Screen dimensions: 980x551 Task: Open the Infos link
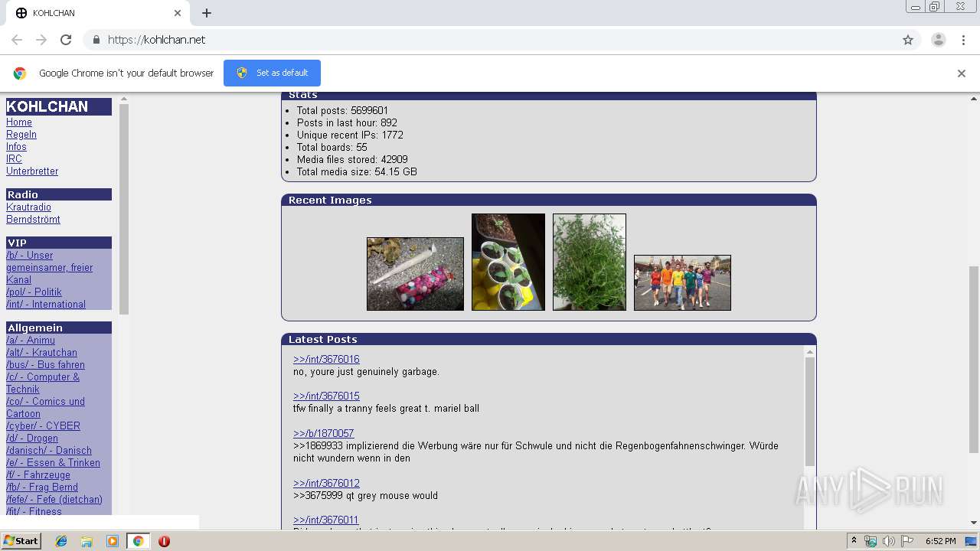coord(16,147)
